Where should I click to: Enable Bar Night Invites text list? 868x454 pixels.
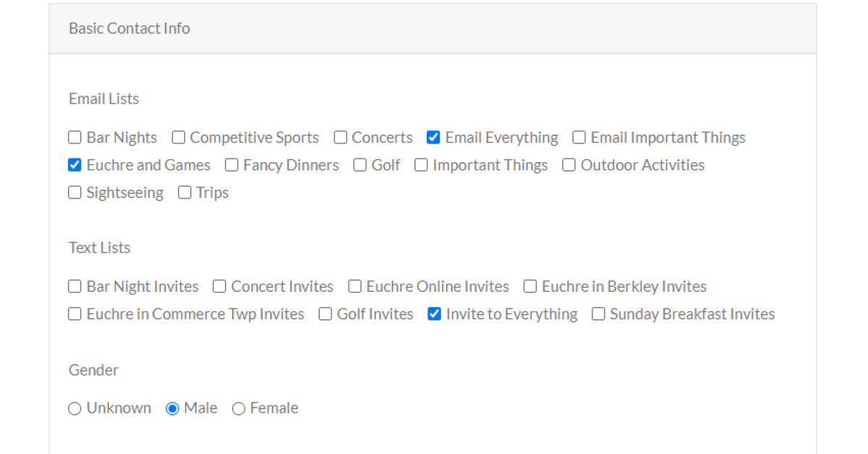coord(75,287)
